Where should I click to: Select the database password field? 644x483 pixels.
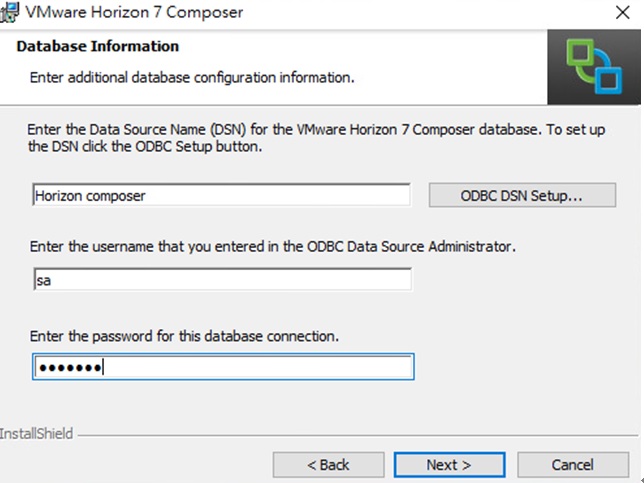click(222, 368)
